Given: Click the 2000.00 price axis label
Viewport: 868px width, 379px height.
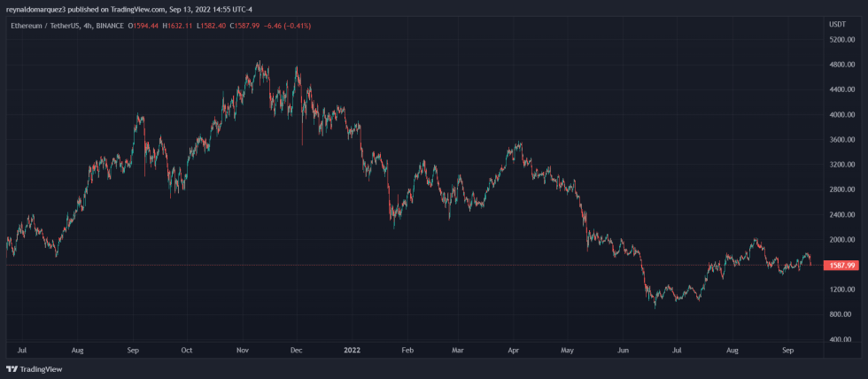Looking at the screenshot, I should pos(841,239).
